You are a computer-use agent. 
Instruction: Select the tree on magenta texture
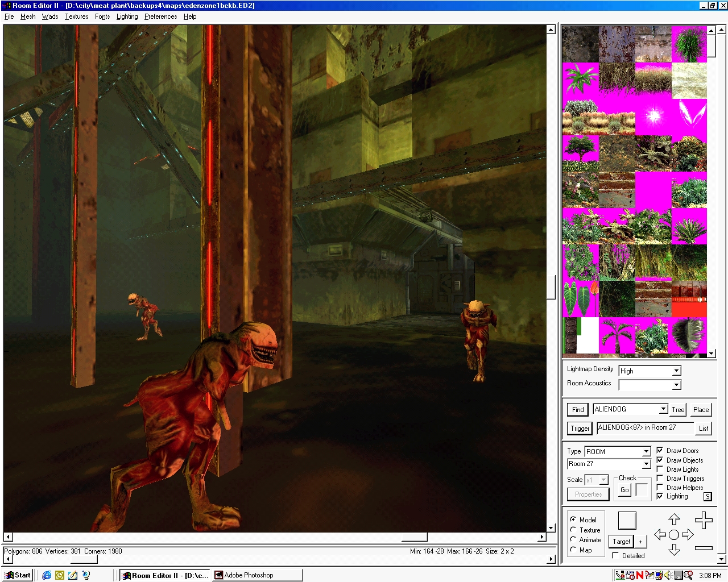coord(581,153)
